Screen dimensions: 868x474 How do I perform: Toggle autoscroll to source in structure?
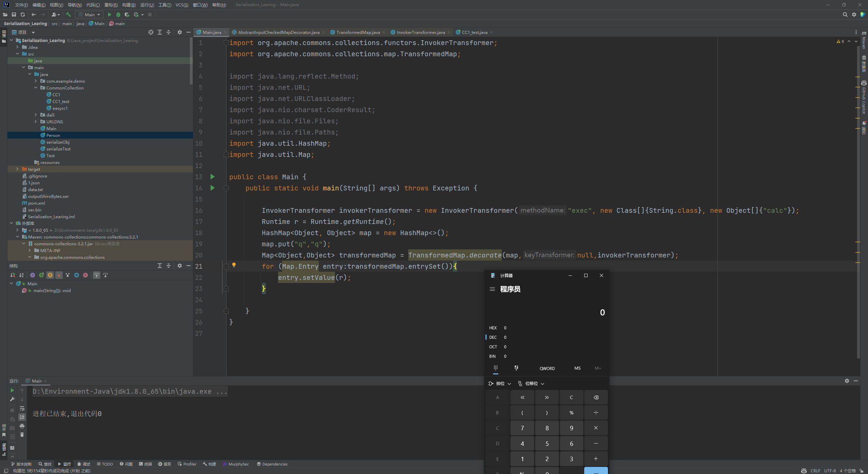click(x=97, y=275)
